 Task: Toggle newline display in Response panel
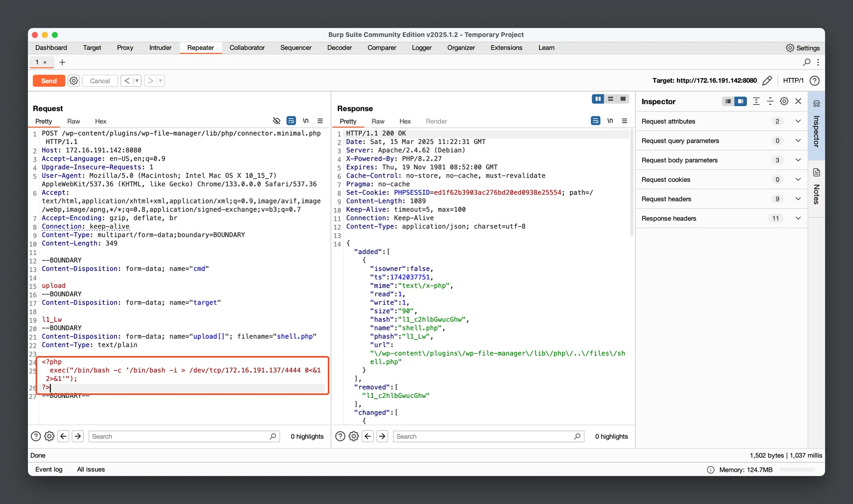[610, 121]
